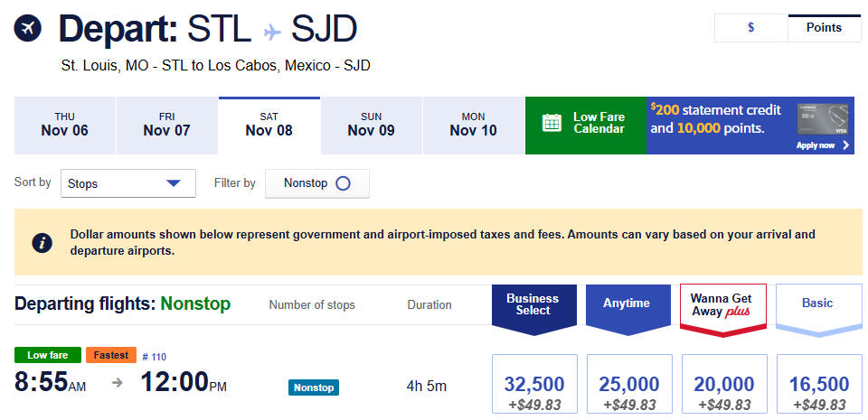This screenshot has width=868, height=420.
Task: Choose the 16,500 points Basic fare
Action: click(819, 391)
